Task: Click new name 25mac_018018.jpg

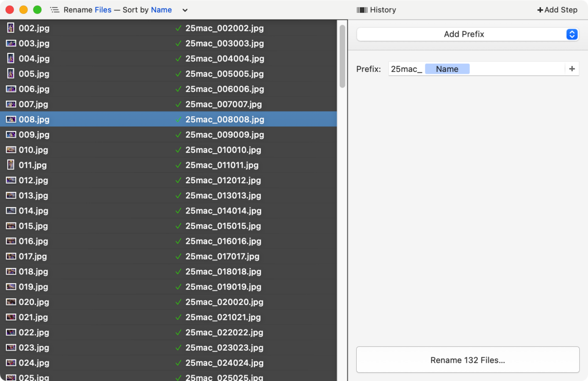Action: pos(223,271)
